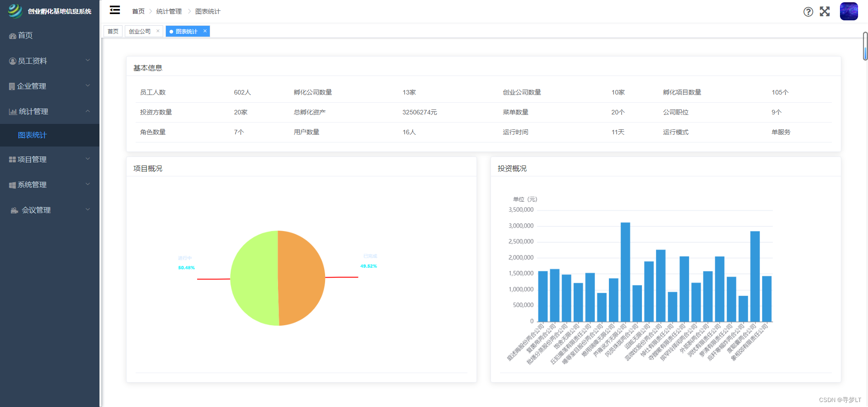Expand the 项目管理 menu arrow
The image size is (868, 407).
pos(88,159)
